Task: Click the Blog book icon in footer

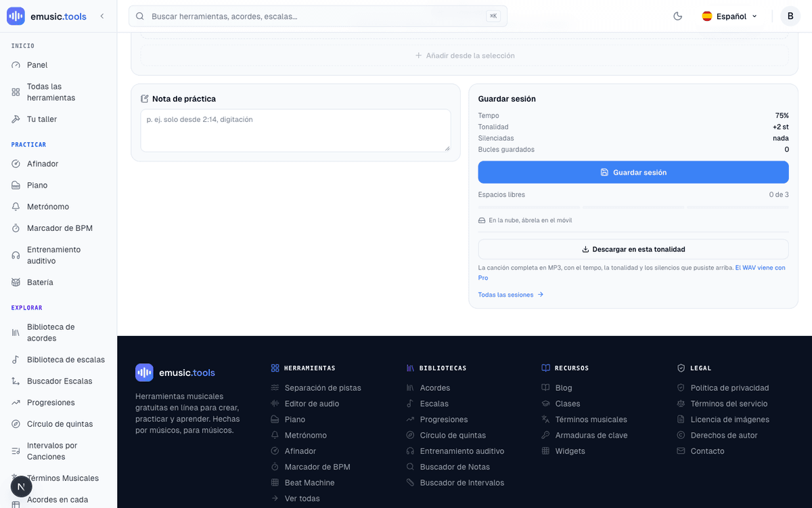Action: [x=545, y=388]
